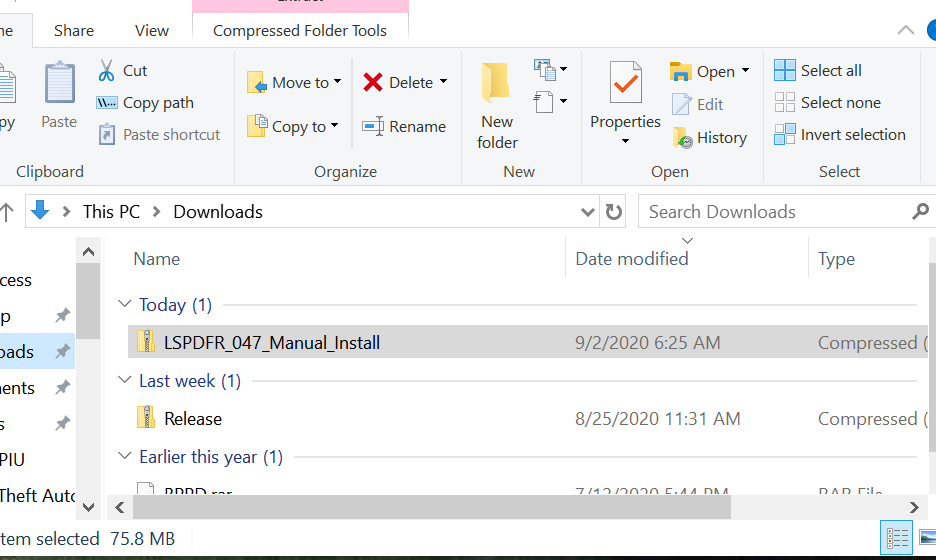Click Invert selection

click(x=840, y=135)
